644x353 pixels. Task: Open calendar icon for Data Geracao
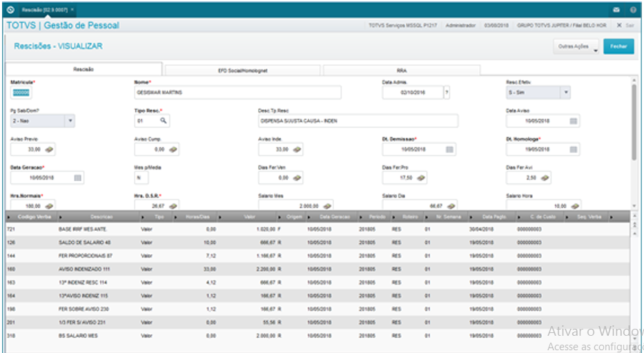pos(77,178)
